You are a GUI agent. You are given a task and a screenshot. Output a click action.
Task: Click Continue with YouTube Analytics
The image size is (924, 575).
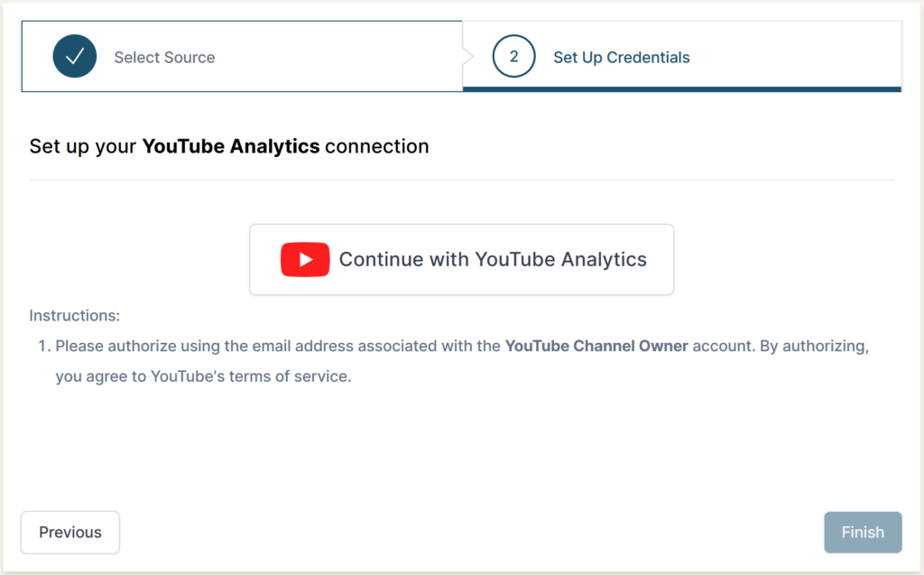pyautogui.click(x=461, y=259)
